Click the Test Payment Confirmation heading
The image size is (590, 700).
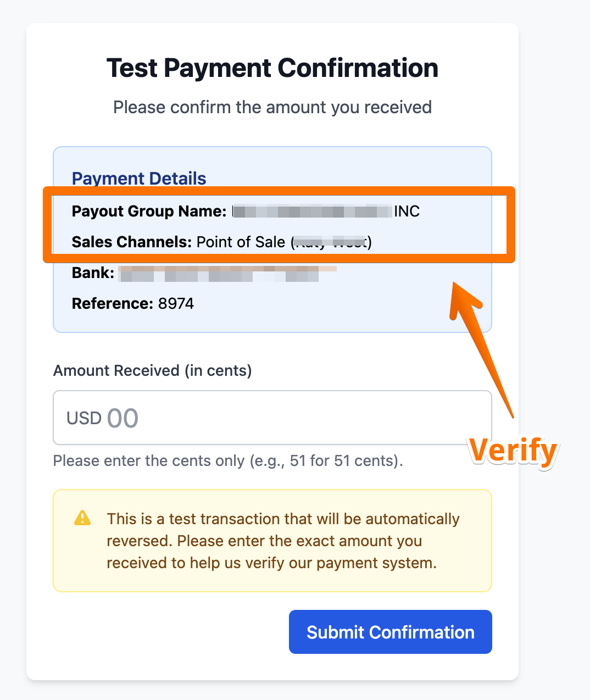[x=272, y=68]
